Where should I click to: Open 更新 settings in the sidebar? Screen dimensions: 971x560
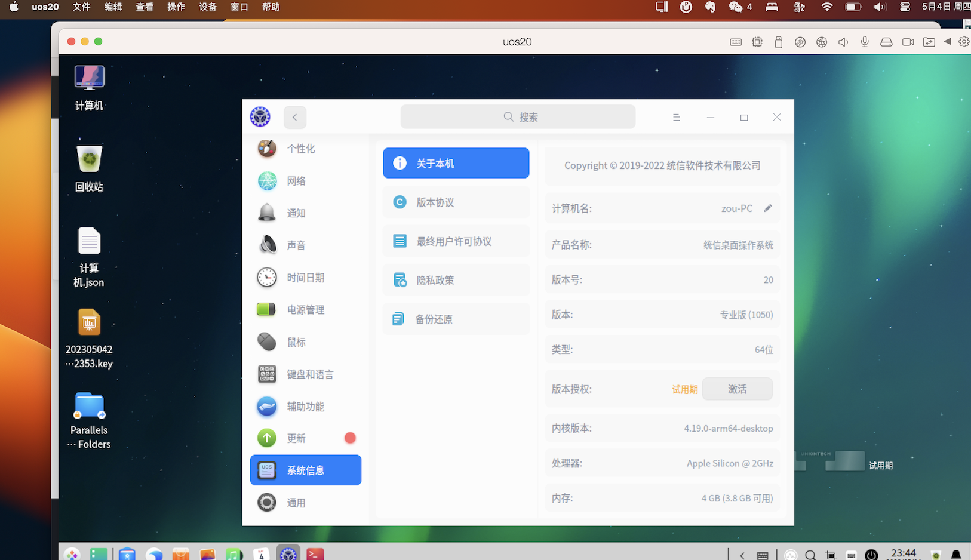(x=306, y=438)
